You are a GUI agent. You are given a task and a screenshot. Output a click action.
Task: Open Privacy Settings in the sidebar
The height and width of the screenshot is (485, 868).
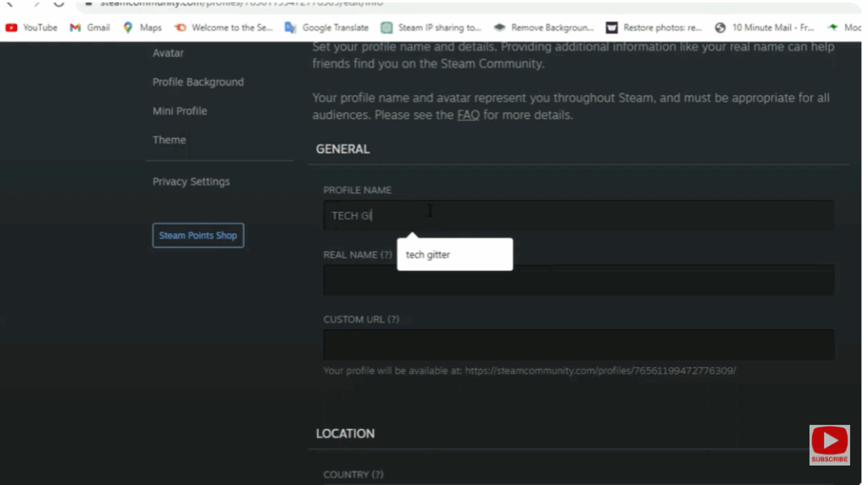click(191, 181)
